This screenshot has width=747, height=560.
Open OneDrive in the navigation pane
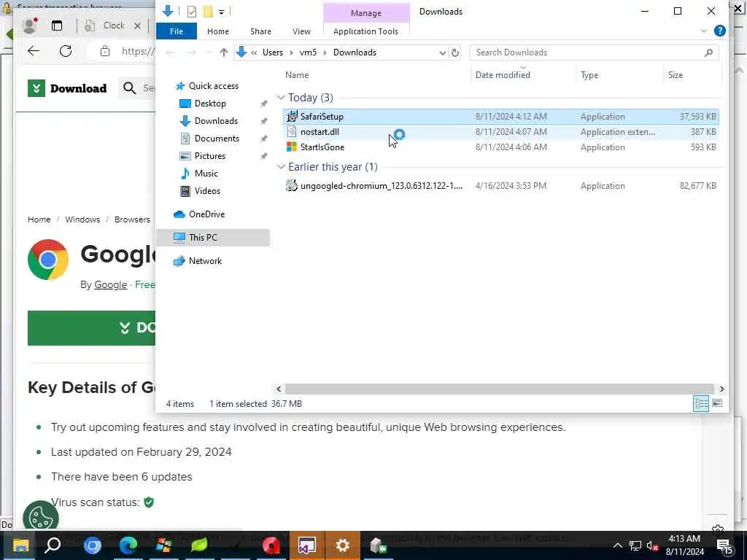206,214
